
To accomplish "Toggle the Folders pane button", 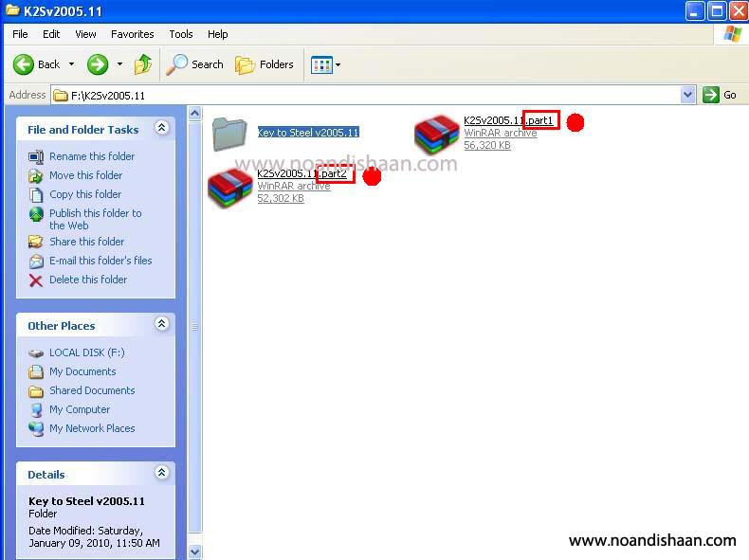I will click(265, 64).
